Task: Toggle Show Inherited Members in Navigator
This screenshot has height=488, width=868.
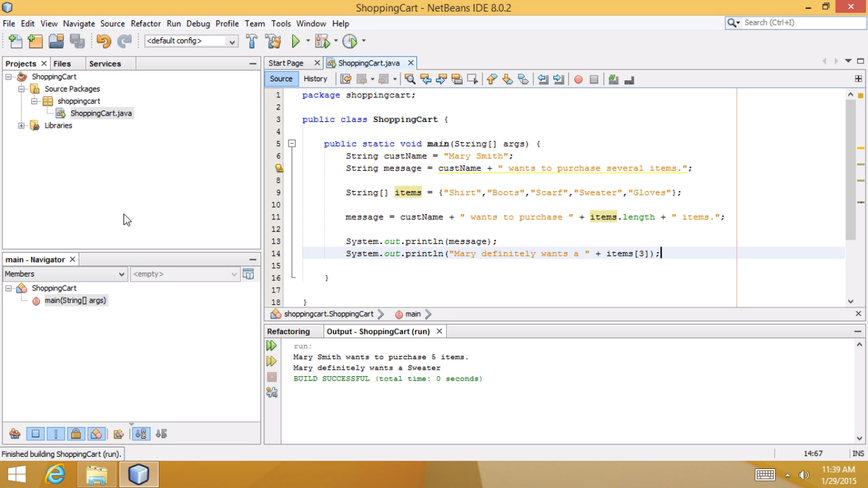Action: point(15,434)
